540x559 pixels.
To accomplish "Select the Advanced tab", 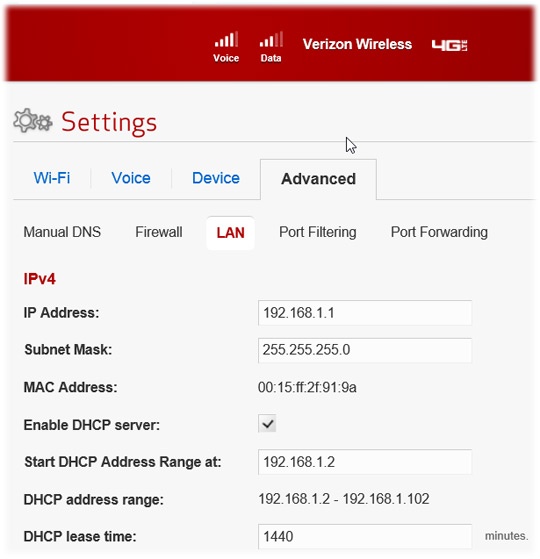I will [x=318, y=179].
